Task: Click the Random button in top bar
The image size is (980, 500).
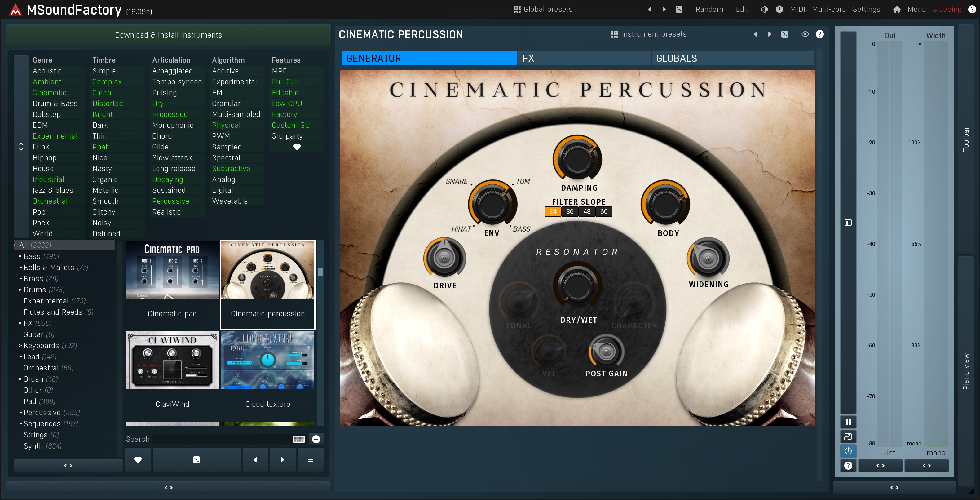Action: point(709,9)
